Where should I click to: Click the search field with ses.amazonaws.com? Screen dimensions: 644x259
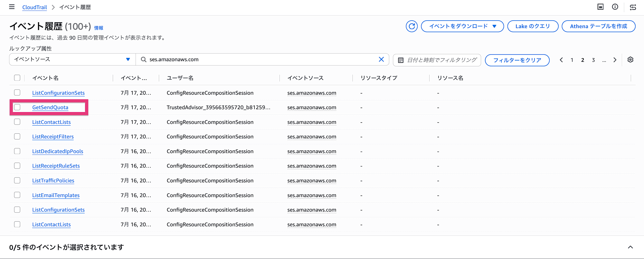coord(262,59)
